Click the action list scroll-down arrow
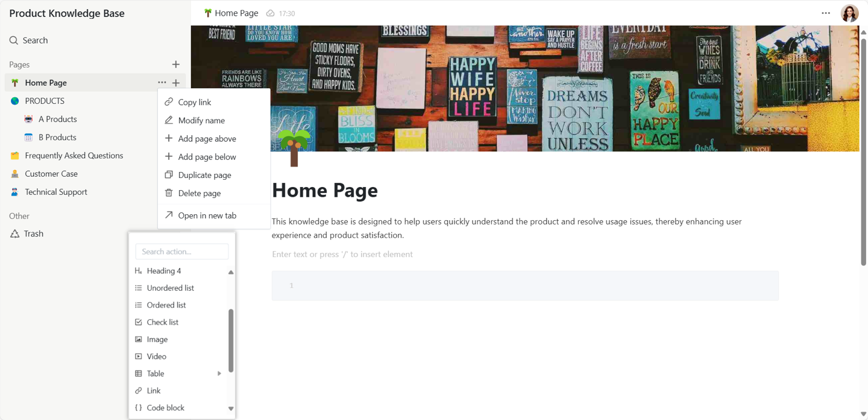Image resolution: width=868 pixels, height=420 pixels. pyautogui.click(x=231, y=409)
